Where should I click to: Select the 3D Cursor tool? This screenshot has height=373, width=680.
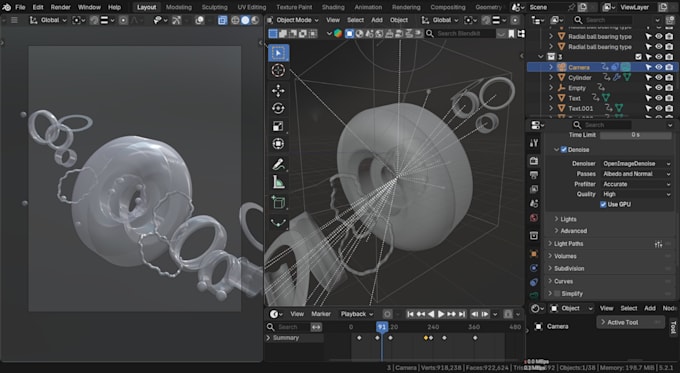278,70
